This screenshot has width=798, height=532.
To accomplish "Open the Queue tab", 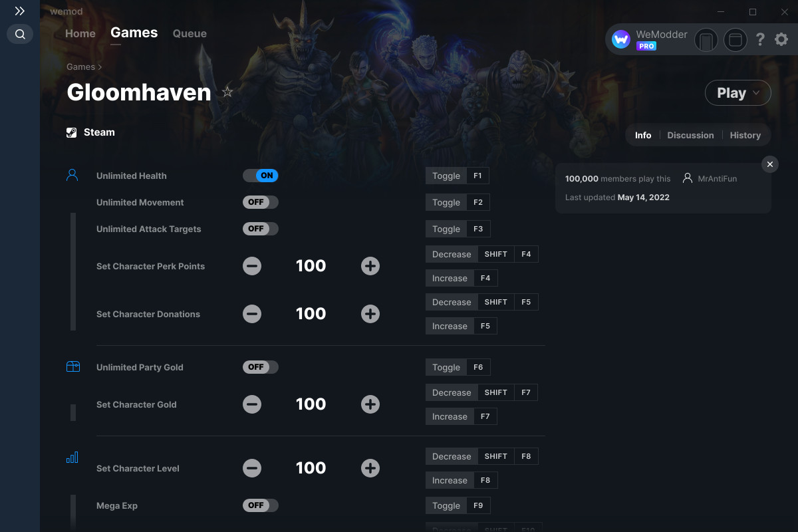I will [x=190, y=33].
